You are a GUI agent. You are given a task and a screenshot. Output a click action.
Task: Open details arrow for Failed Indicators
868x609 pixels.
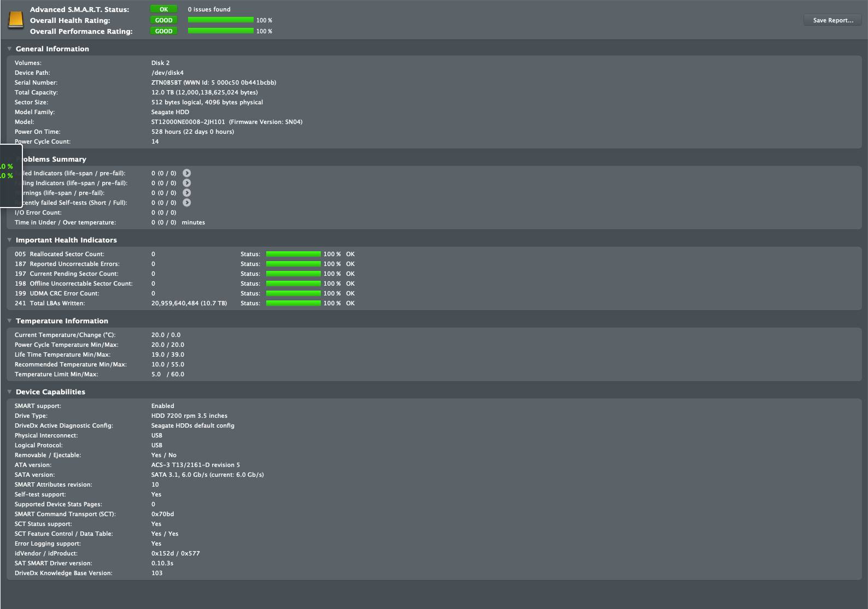187,173
